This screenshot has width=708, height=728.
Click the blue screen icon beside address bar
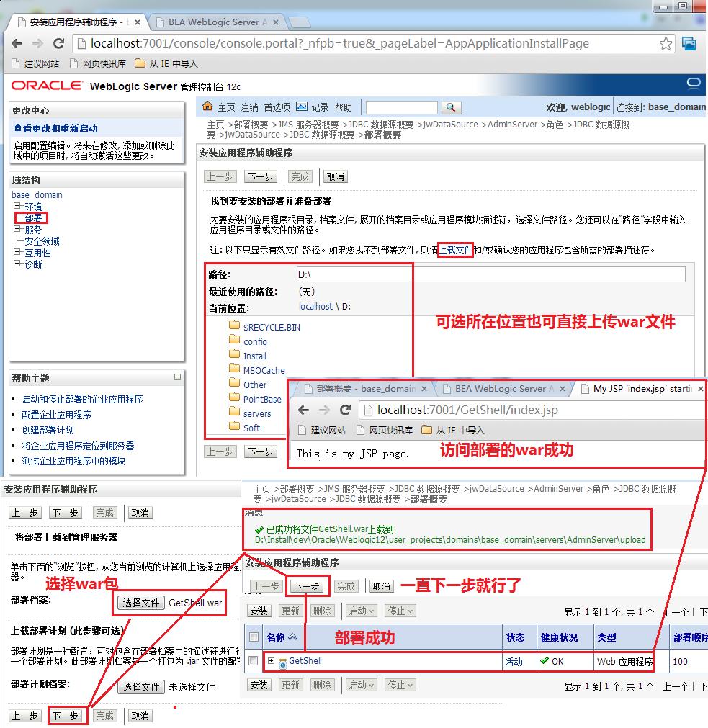[x=689, y=44]
